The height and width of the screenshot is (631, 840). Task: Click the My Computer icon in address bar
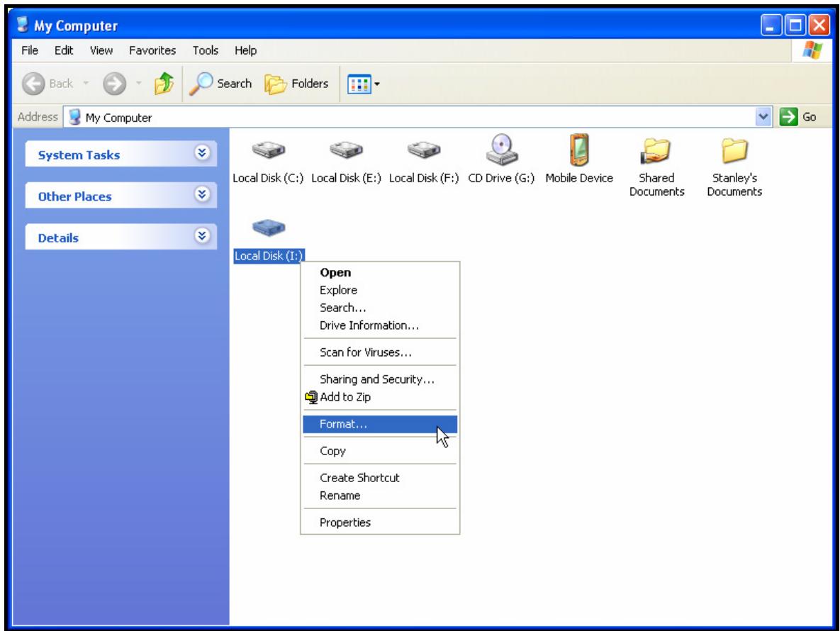[x=74, y=117]
